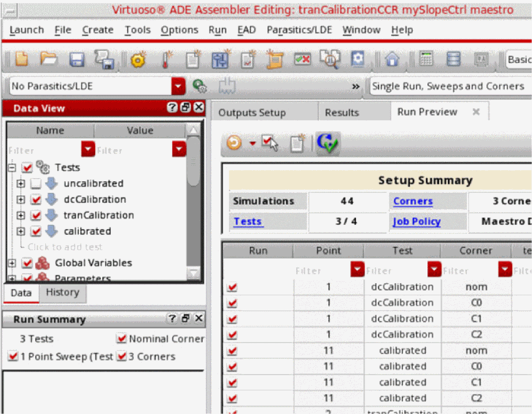Open the calculator icon
The image size is (532, 414).
[426, 60]
